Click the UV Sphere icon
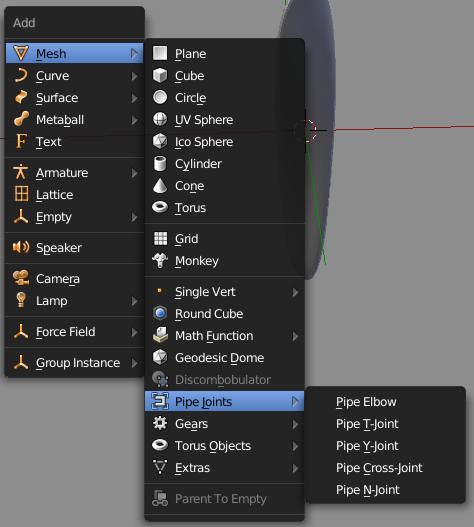Image resolution: width=474 pixels, height=527 pixels. pos(160,119)
